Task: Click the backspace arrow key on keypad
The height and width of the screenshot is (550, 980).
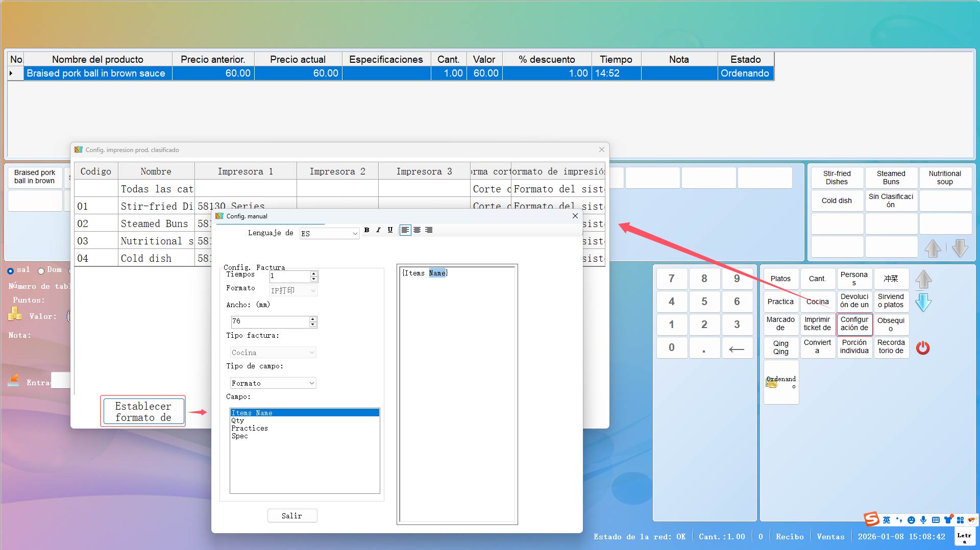Action: 737,349
